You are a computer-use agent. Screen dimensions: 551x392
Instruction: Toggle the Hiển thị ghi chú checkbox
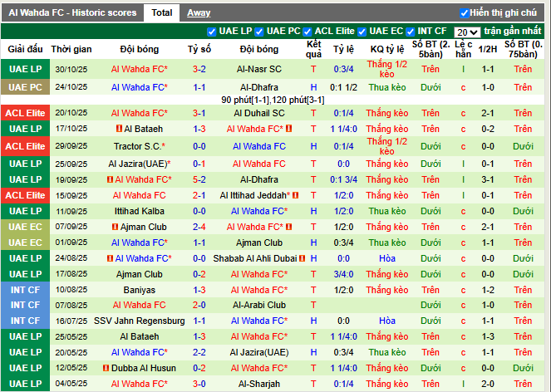click(465, 13)
